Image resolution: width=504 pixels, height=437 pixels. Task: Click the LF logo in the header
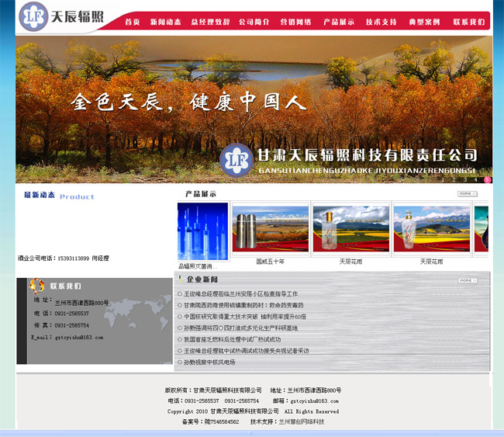point(33,15)
